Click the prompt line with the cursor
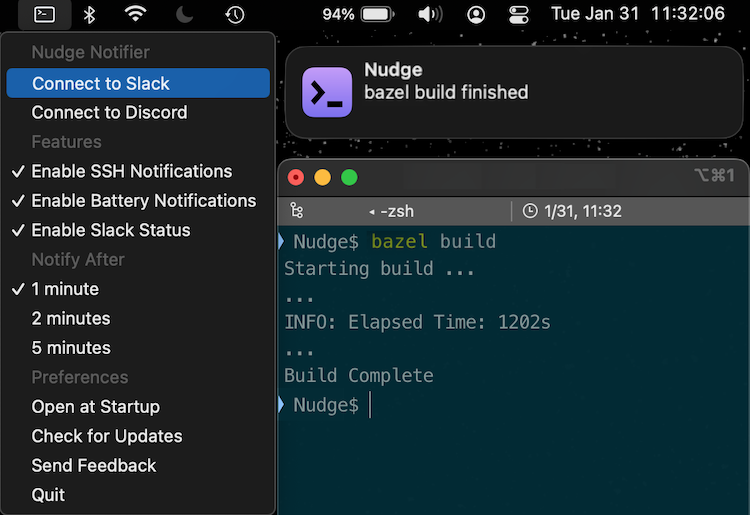This screenshot has width=750, height=515. point(325,405)
